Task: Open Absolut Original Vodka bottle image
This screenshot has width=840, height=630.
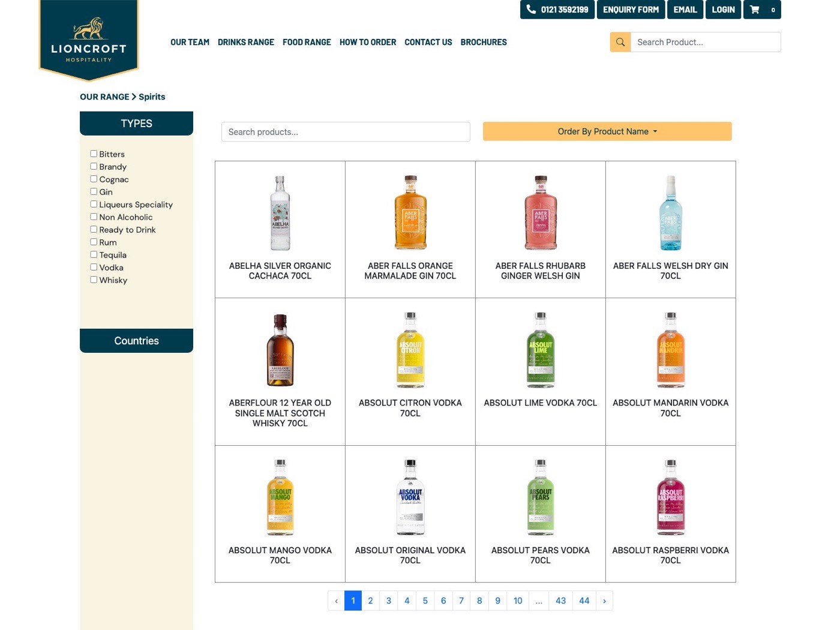Action: [x=410, y=497]
